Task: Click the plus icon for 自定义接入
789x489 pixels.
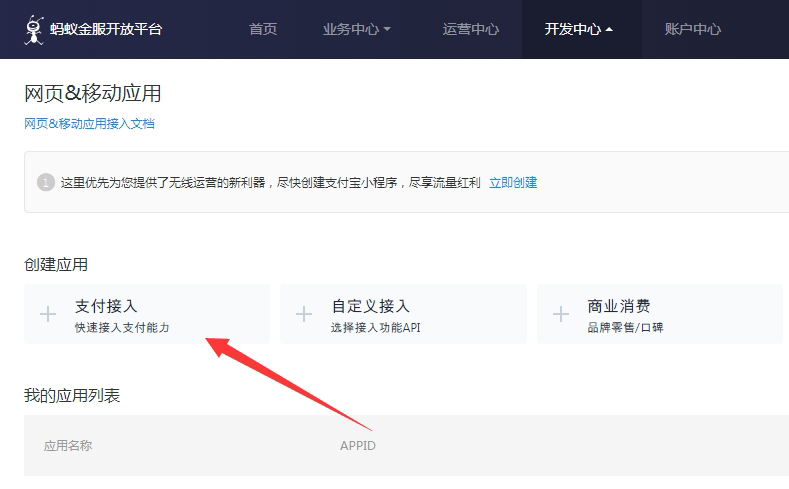Action: click(x=305, y=314)
